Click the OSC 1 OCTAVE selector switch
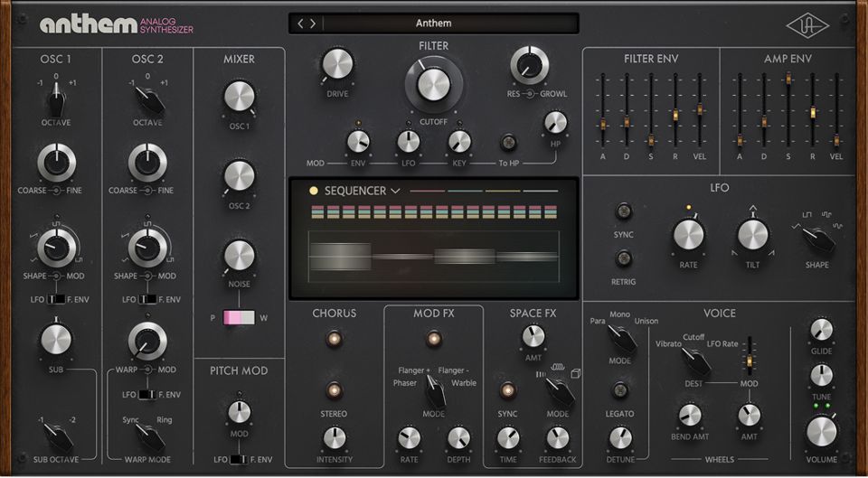 click(56, 99)
